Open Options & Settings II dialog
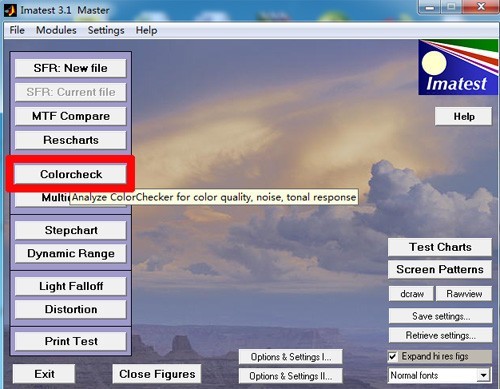Viewport: 500px width, 389px height. pos(291,376)
